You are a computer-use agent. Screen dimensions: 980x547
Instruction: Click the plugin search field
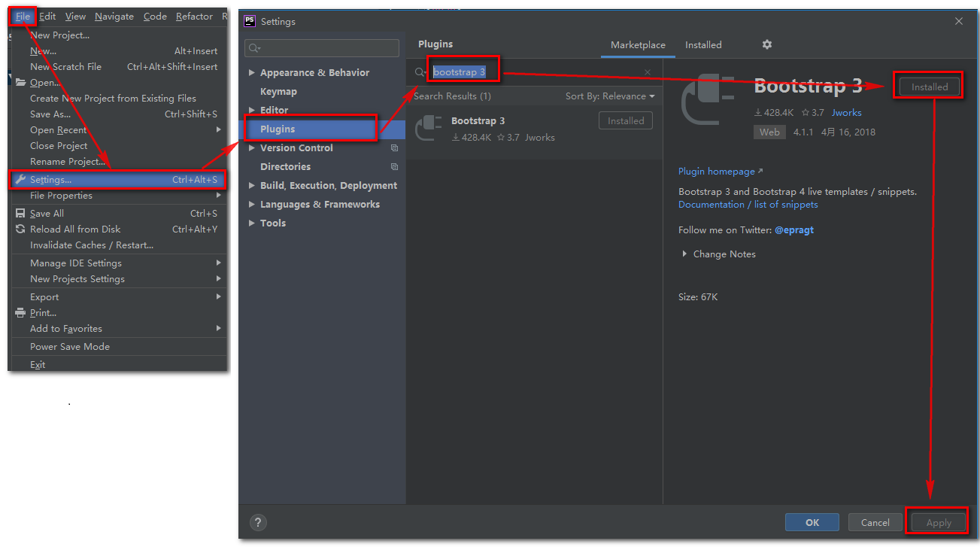coord(535,72)
